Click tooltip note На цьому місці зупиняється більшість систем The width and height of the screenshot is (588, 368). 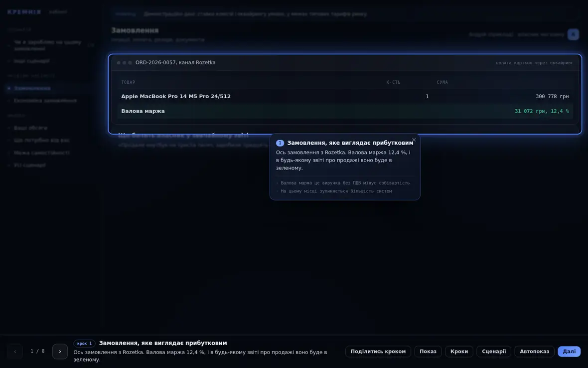[x=336, y=191]
